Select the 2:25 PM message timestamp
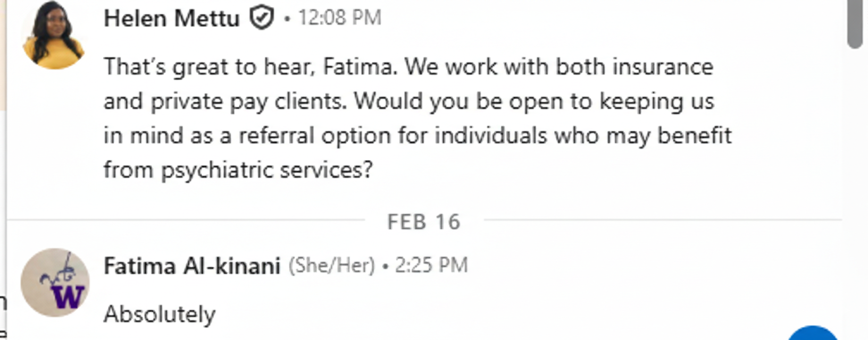The image size is (868, 340). click(431, 265)
